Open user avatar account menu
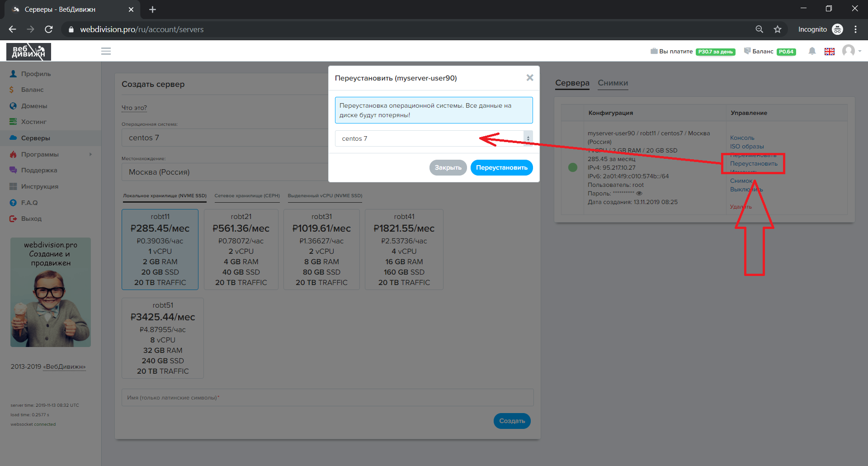Image resolution: width=868 pixels, height=466 pixels. click(849, 51)
